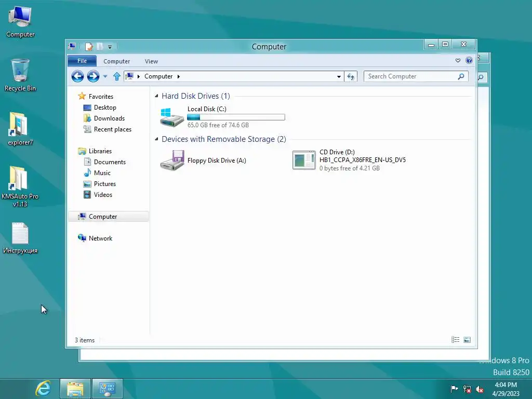This screenshot has width=532, height=399.
Task: Expand arrow after Computer in address bar
Action: coord(179,77)
